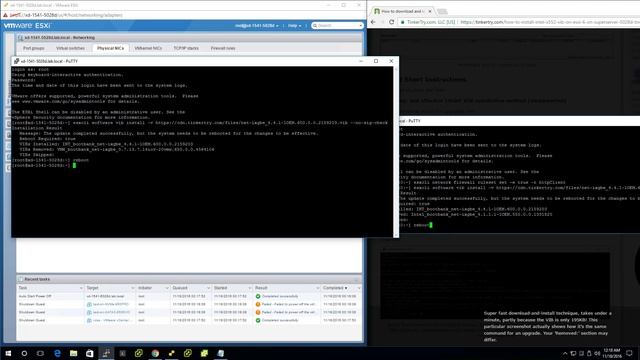
Task: Click the VMware ESXi logo
Action: (x=27, y=25)
